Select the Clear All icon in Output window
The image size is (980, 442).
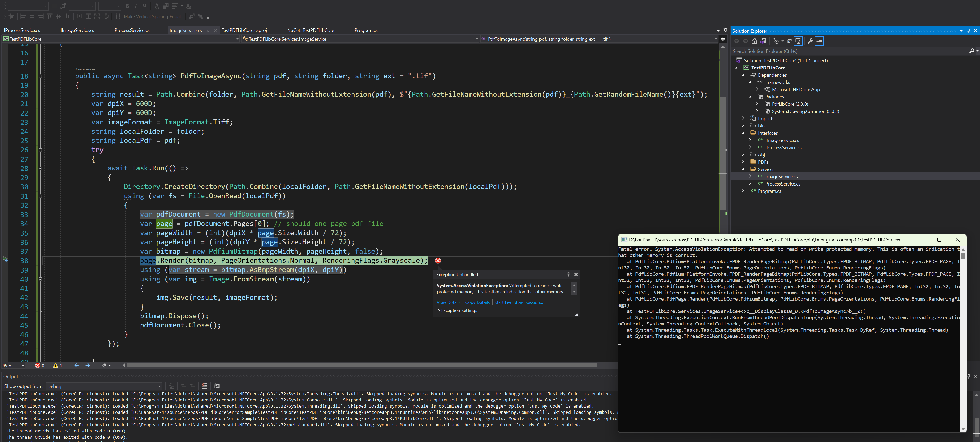[x=204, y=386]
